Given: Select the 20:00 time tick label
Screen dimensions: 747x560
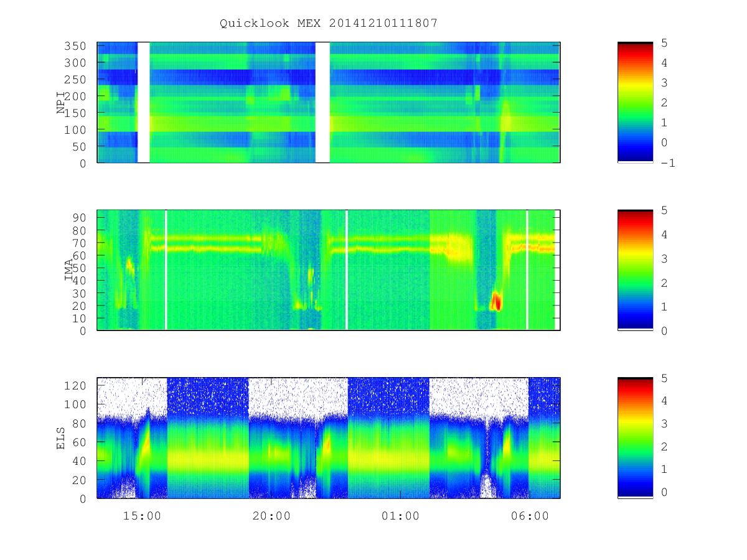Looking at the screenshot, I should tap(271, 516).
